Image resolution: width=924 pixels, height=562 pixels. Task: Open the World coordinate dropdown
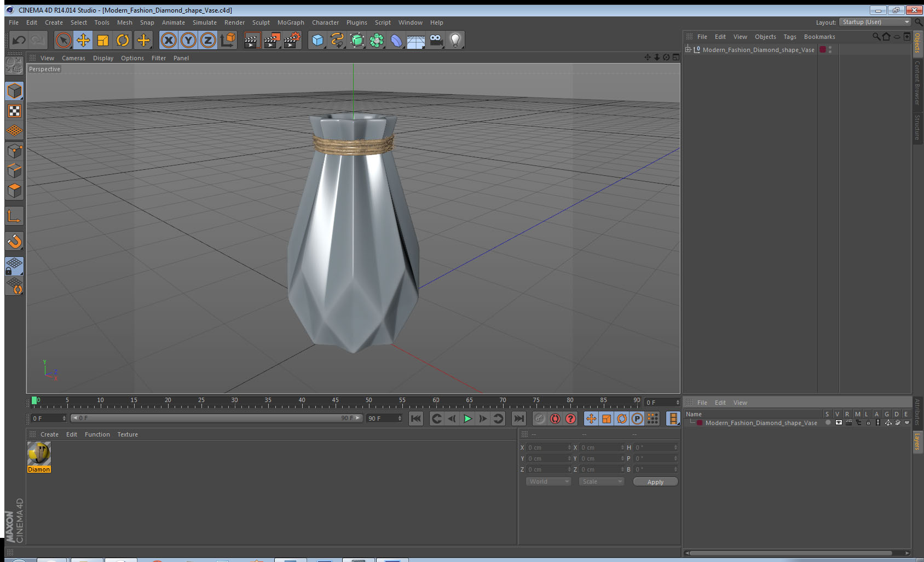coord(548,481)
